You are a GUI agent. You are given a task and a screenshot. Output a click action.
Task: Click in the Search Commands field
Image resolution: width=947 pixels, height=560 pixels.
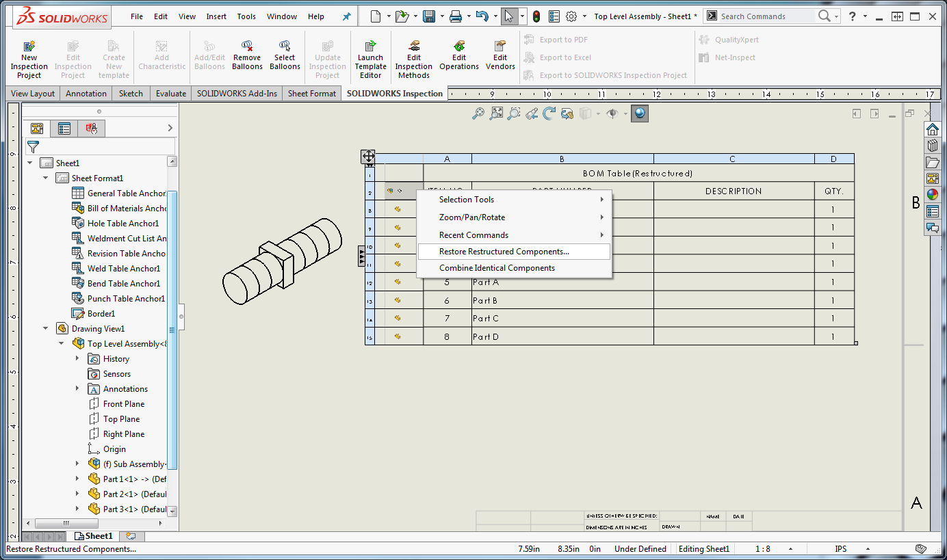(x=766, y=16)
